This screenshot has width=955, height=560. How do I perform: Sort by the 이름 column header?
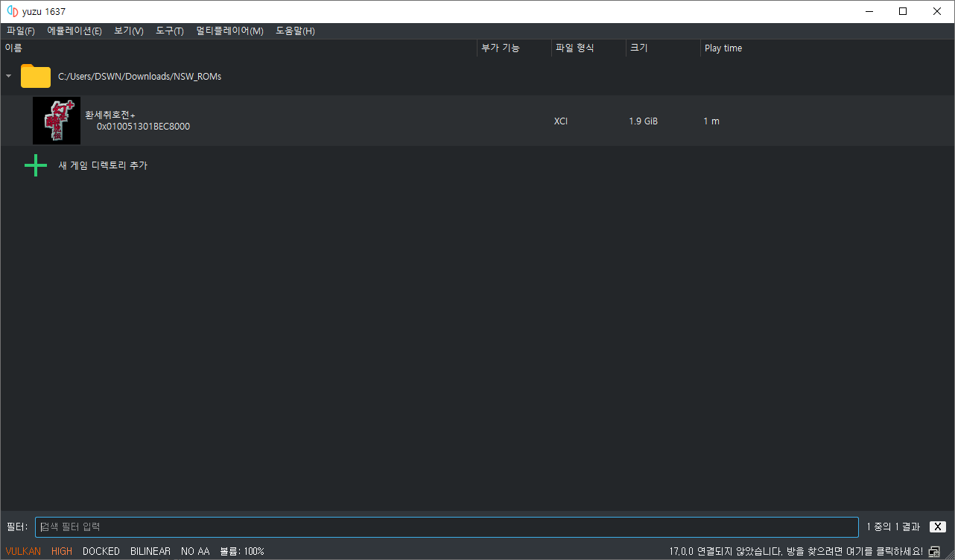(238, 48)
